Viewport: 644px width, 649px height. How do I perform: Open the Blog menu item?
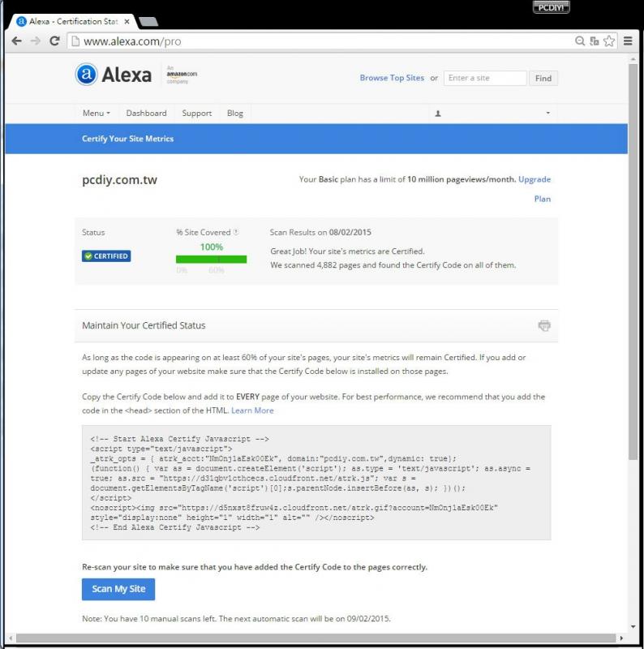(235, 113)
